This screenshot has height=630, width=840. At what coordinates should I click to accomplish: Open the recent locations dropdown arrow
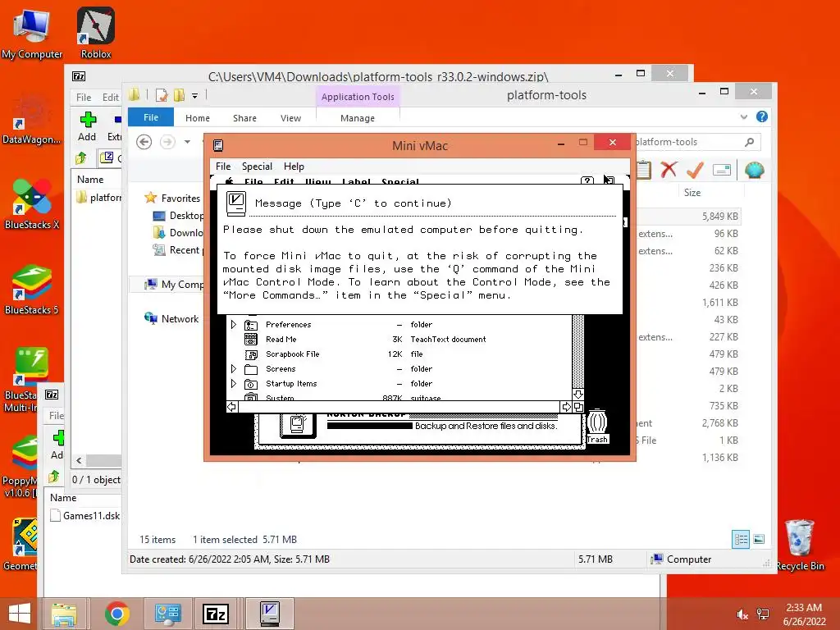[187, 142]
